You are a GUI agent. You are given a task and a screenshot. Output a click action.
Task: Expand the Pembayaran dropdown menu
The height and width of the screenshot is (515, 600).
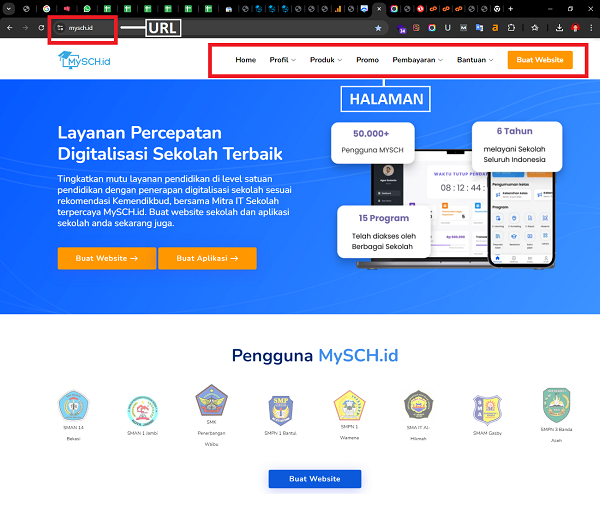(417, 60)
